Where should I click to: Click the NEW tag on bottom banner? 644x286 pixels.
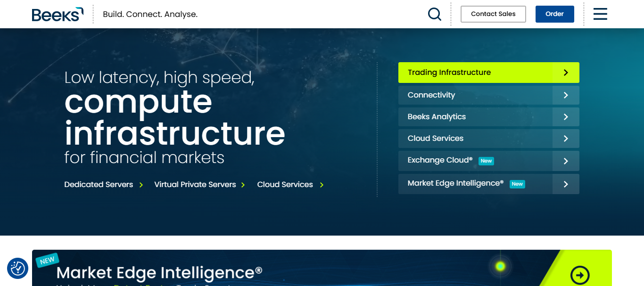pos(47,261)
